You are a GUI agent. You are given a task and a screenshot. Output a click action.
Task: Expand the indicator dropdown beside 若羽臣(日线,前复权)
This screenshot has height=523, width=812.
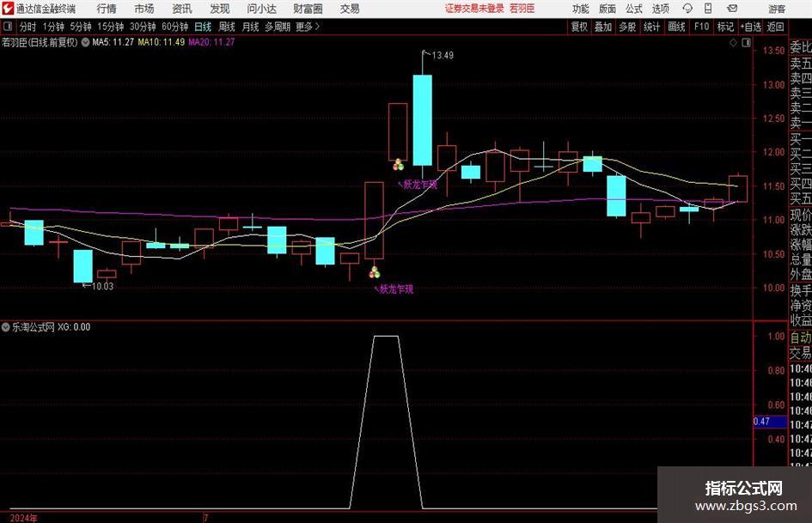(x=85, y=42)
